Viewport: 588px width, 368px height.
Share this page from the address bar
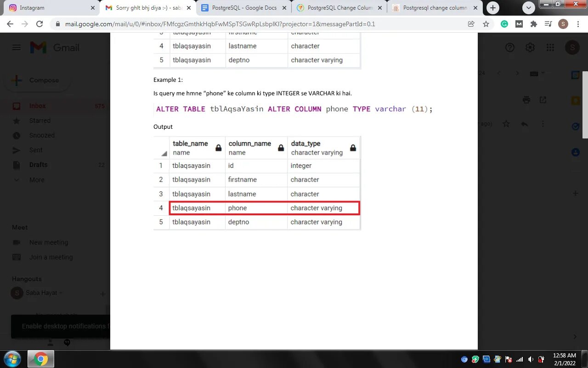[x=471, y=24]
